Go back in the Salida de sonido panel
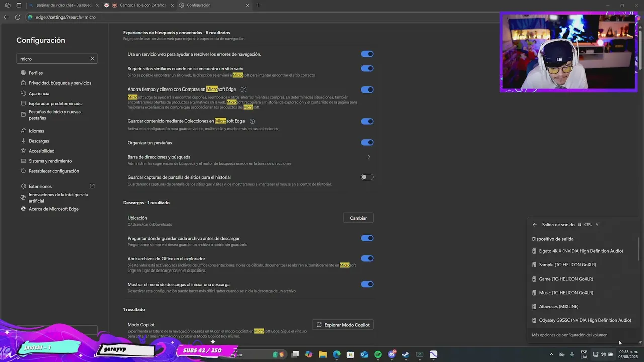The height and width of the screenshot is (362, 644). (535, 225)
